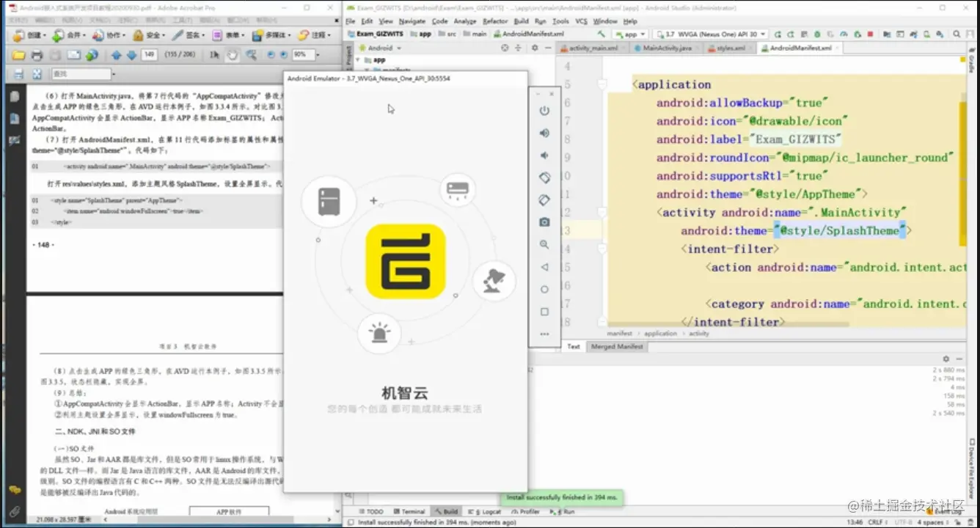The width and height of the screenshot is (980, 528).
Task: Go to previous page in Acrobat
Action: [x=116, y=54]
